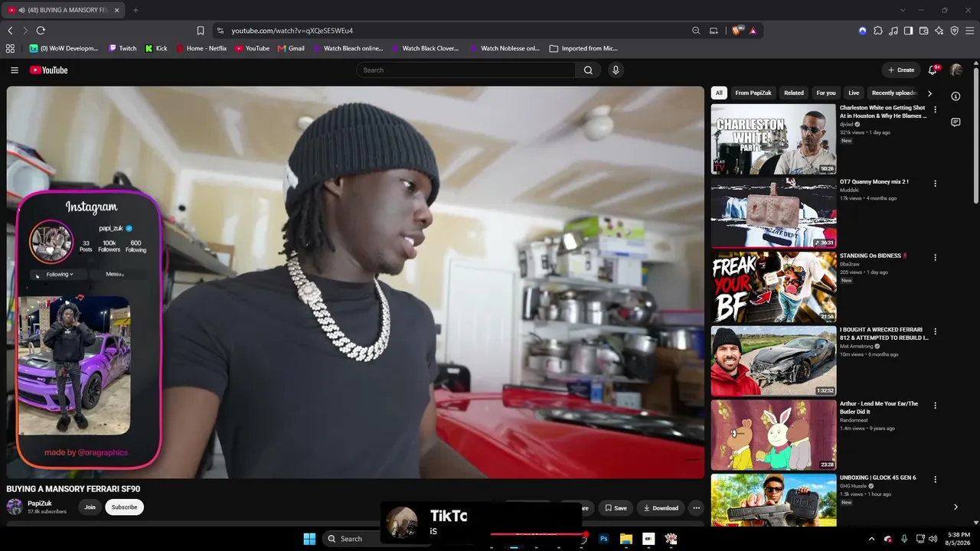The image size is (980, 551).
Task: Mute the tab via its speaker icon
Action: click(x=21, y=10)
